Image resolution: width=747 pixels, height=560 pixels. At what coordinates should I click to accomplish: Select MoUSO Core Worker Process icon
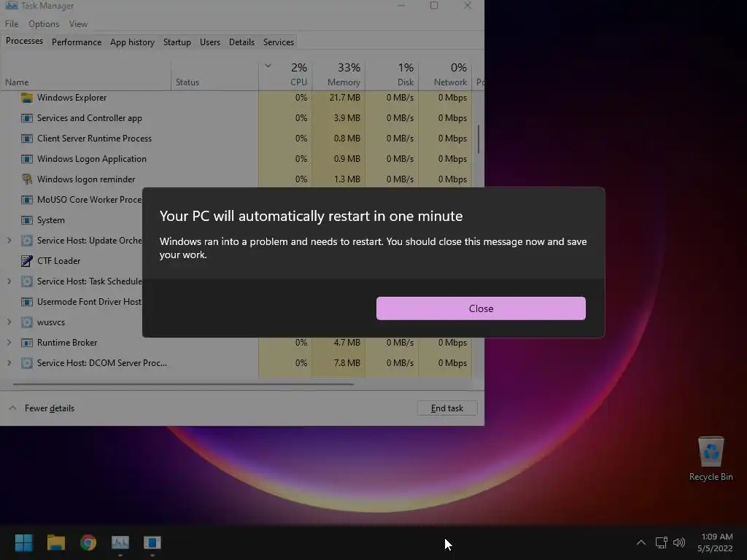[x=27, y=200]
